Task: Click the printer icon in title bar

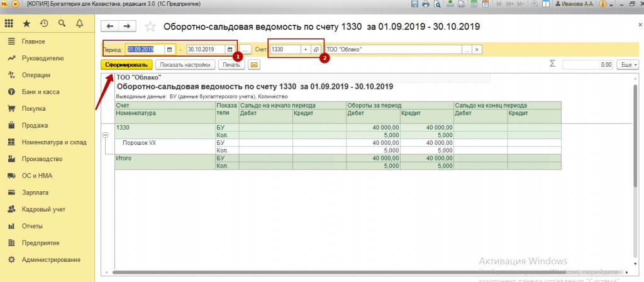Action: [x=426, y=4]
